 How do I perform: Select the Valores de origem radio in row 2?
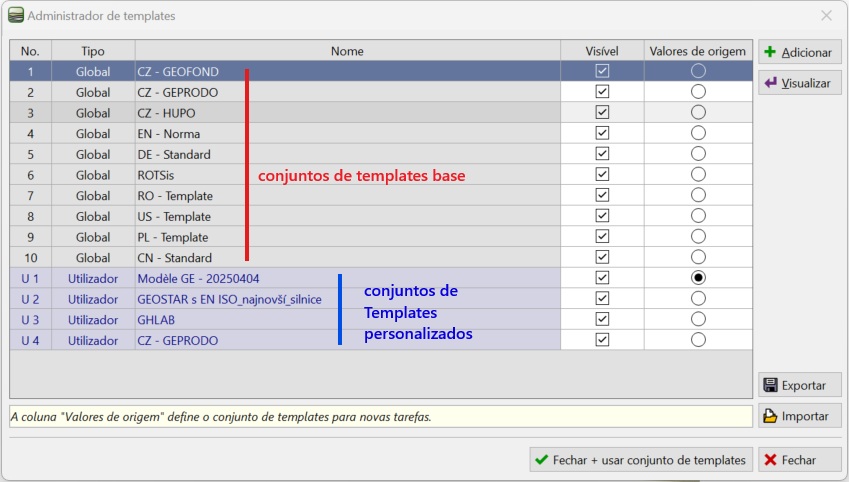698,92
